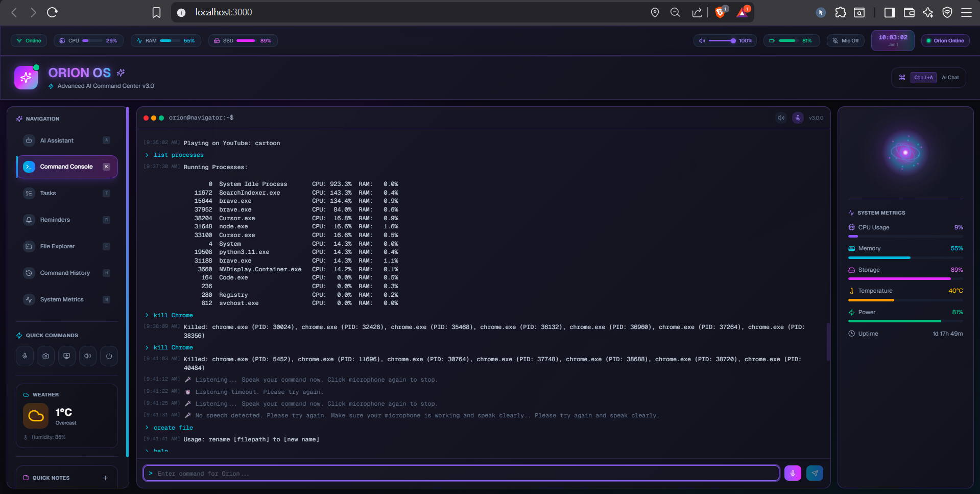980x494 pixels.
Task: Click the SearchIndexer.exe process row
Action: click(x=296, y=193)
